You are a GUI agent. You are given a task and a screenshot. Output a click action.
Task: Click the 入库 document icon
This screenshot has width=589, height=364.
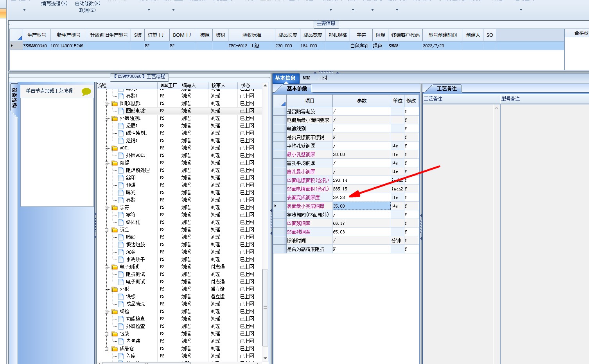coord(121,356)
